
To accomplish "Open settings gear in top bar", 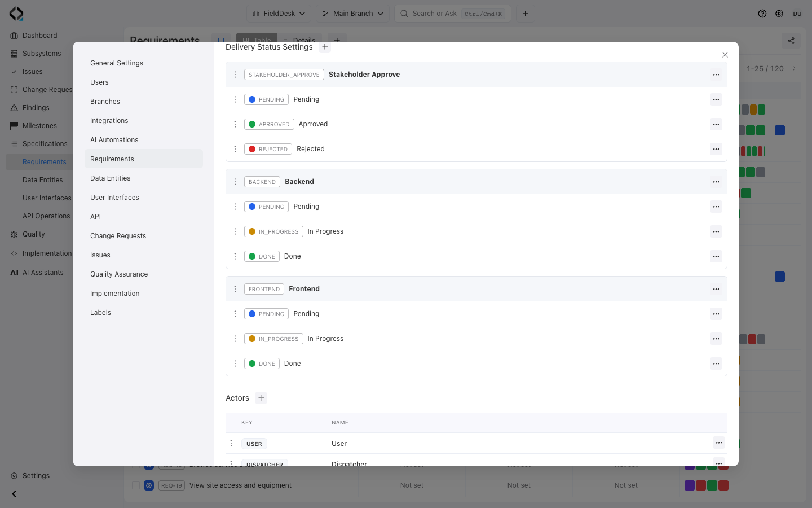I will 779,14.
